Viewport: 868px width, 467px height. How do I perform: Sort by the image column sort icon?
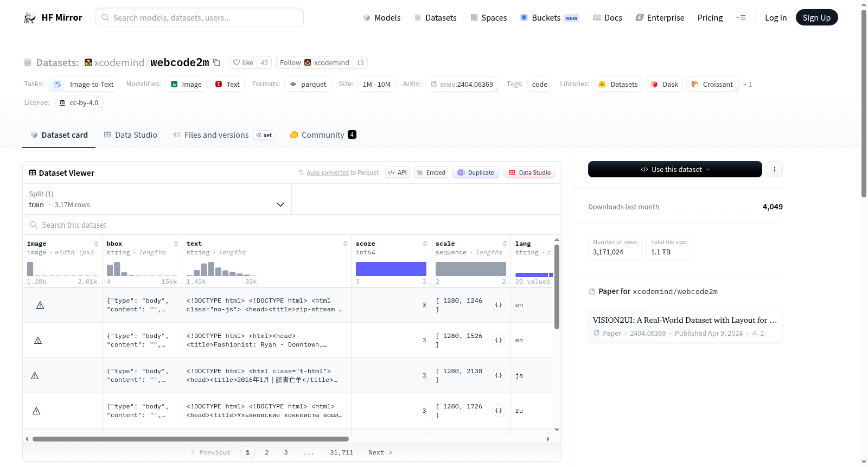click(96, 244)
